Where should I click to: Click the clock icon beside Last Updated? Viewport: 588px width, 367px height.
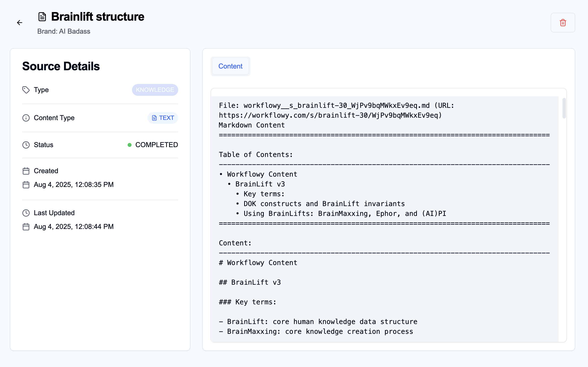[26, 213]
